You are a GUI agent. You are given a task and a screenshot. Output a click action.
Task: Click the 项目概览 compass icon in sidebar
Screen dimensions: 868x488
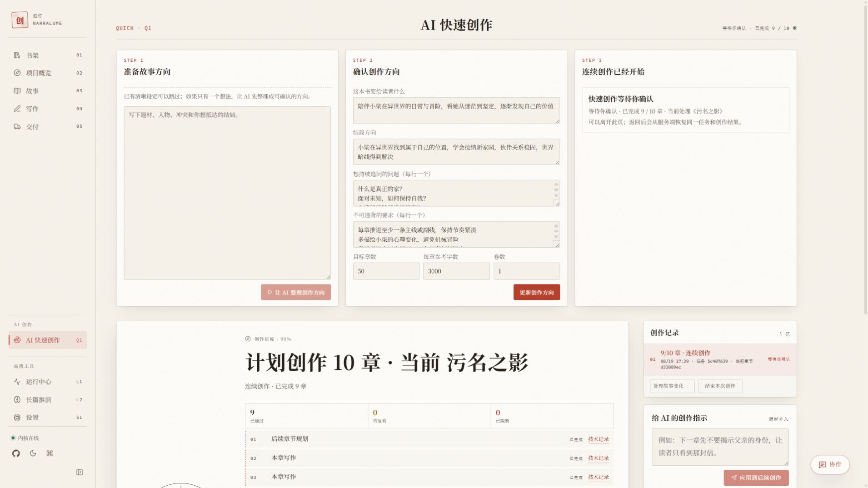click(x=17, y=73)
